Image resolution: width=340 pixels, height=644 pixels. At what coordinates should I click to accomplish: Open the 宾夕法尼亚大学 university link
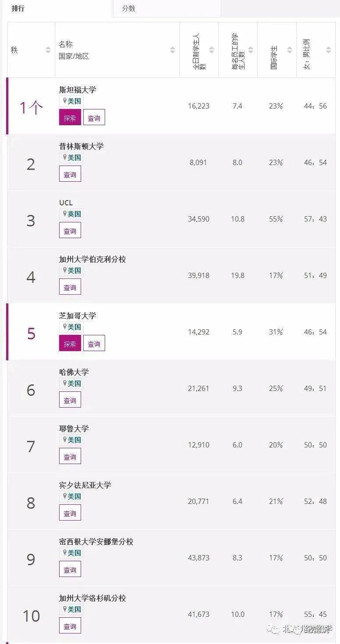click(x=85, y=485)
